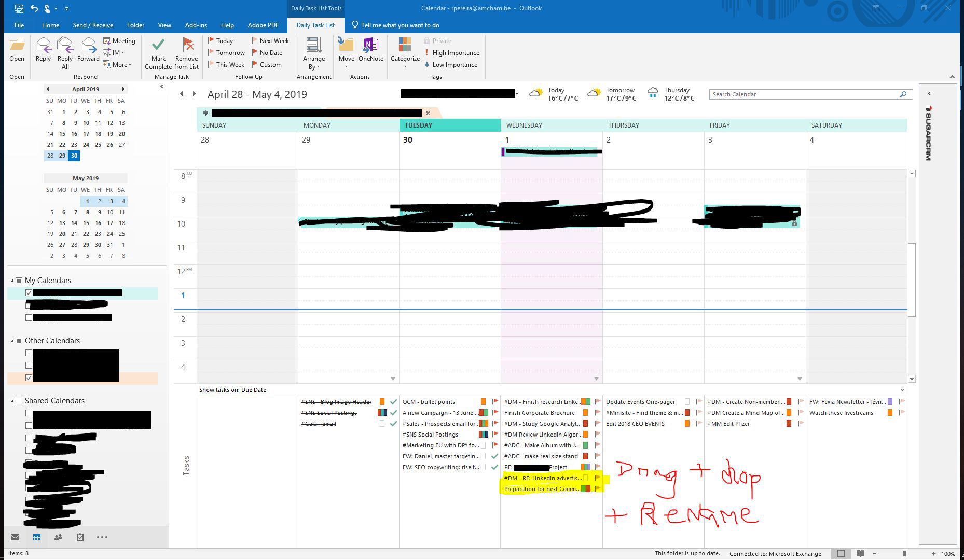This screenshot has height=560, width=964.
Task: Toggle the My Calendars group checkbox
Action: pyautogui.click(x=19, y=281)
